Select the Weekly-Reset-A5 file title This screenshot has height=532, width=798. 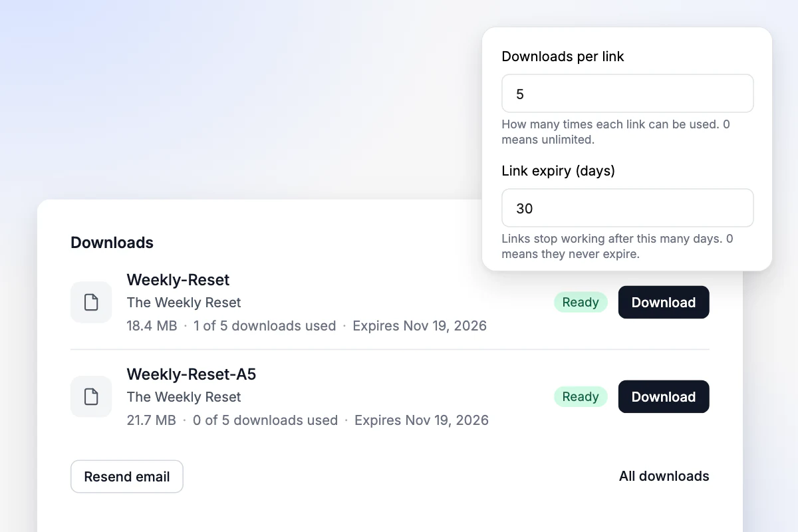point(192,374)
